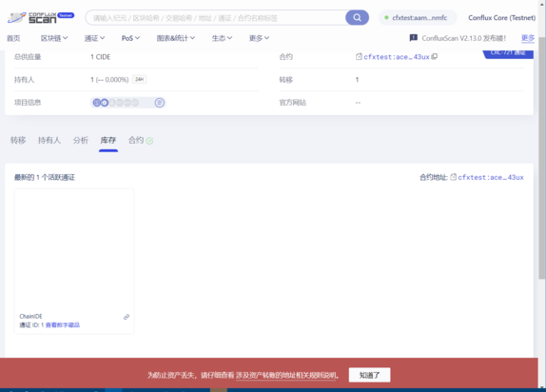This screenshot has height=392, width=546.
Task: Open the 查看数字藏品 link
Action: (63, 324)
